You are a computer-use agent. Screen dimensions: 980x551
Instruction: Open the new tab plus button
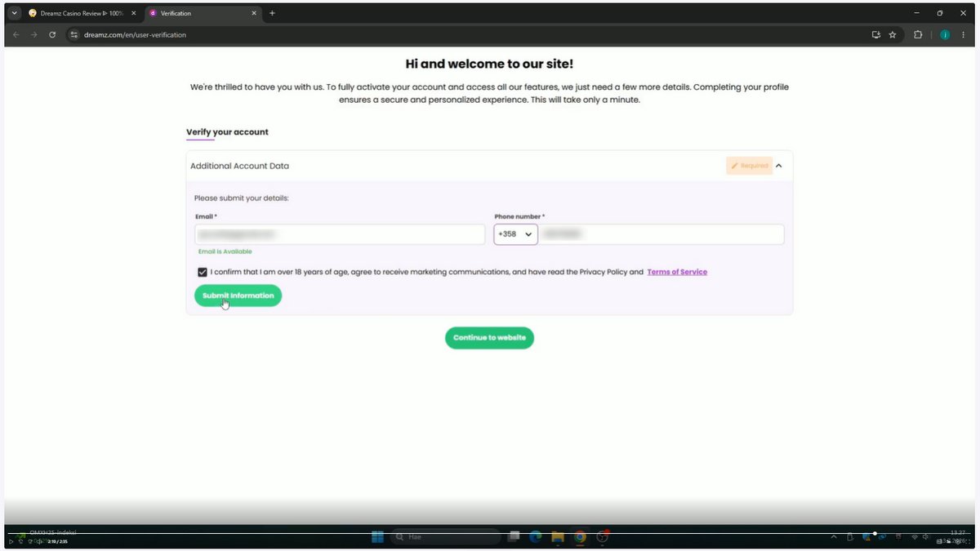tap(272, 13)
